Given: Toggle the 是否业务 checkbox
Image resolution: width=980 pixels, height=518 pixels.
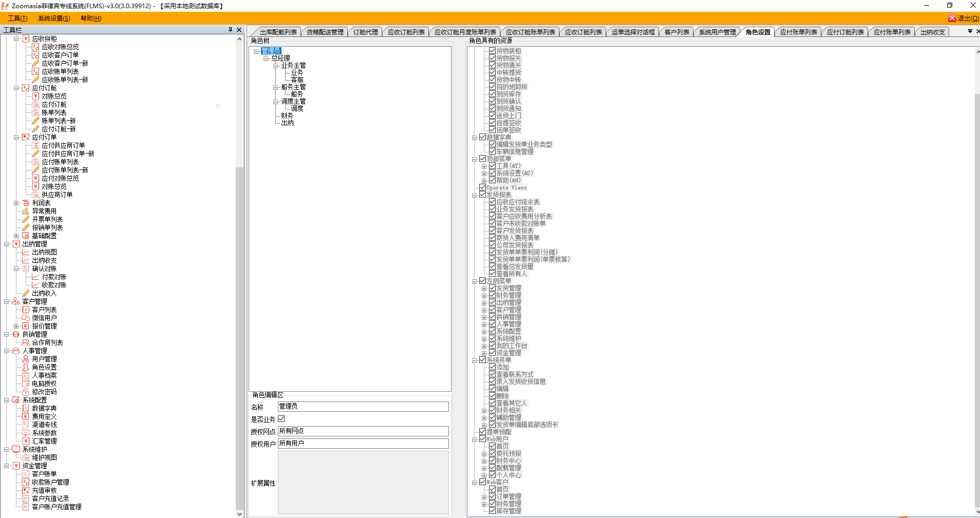Looking at the screenshot, I should (x=281, y=419).
